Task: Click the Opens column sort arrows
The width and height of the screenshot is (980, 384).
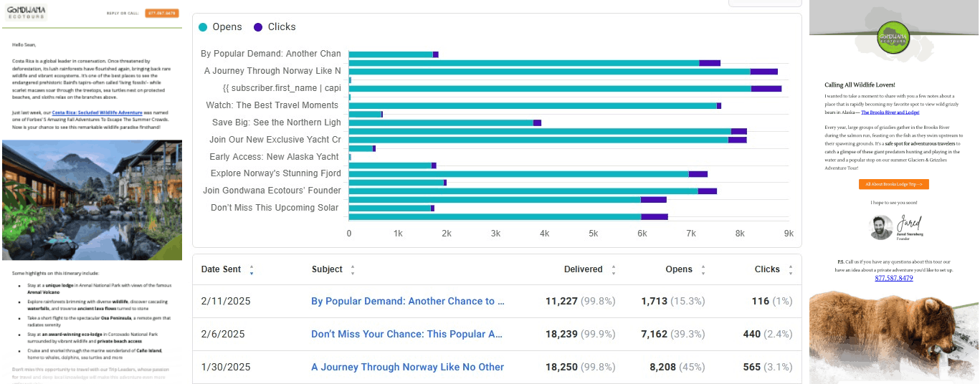Action: pyautogui.click(x=703, y=270)
